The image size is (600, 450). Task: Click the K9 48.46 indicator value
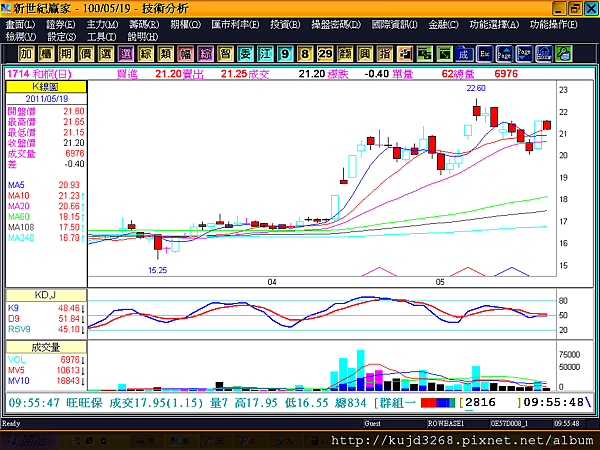pyautogui.click(x=69, y=308)
